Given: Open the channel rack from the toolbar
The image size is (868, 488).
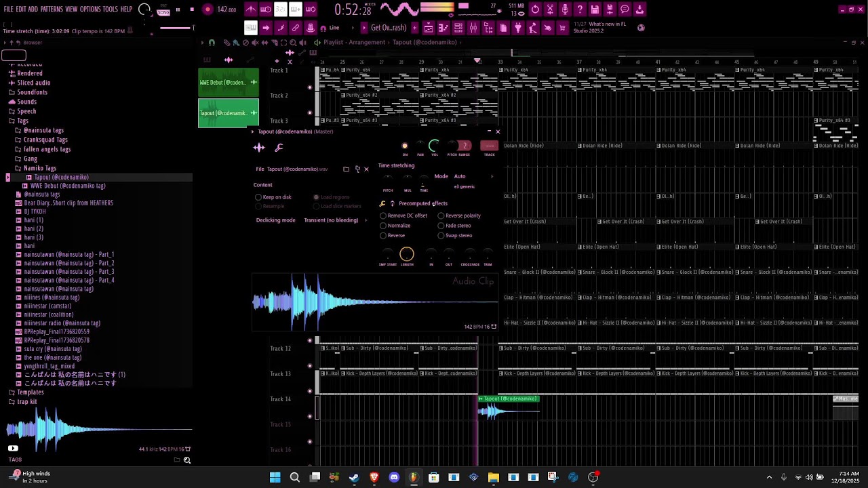Looking at the screenshot, I should click(458, 28).
